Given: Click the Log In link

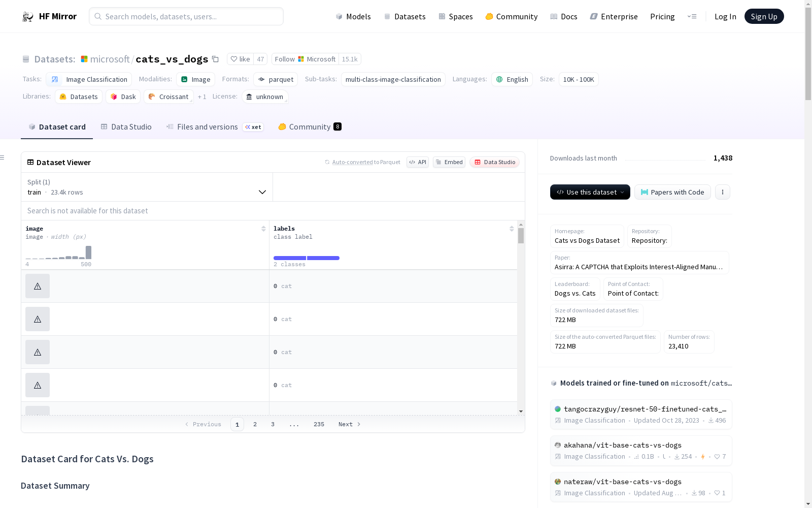Looking at the screenshot, I should click(725, 16).
